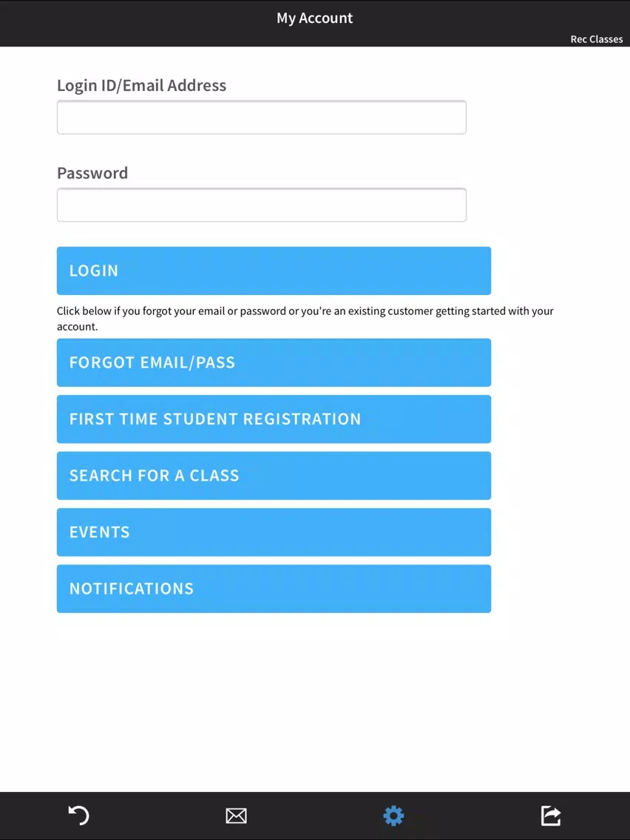630x840 pixels.
Task: Open the envelope mail icon
Action: pyautogui.click(x=237, y=816)
